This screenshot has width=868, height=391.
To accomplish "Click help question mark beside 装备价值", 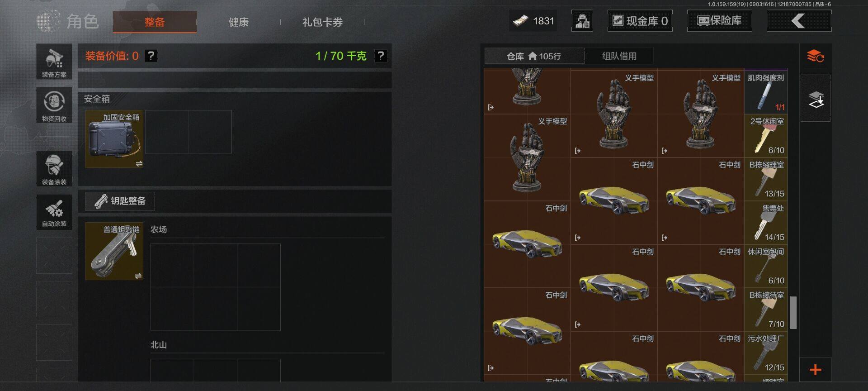I will pos(151,56).
